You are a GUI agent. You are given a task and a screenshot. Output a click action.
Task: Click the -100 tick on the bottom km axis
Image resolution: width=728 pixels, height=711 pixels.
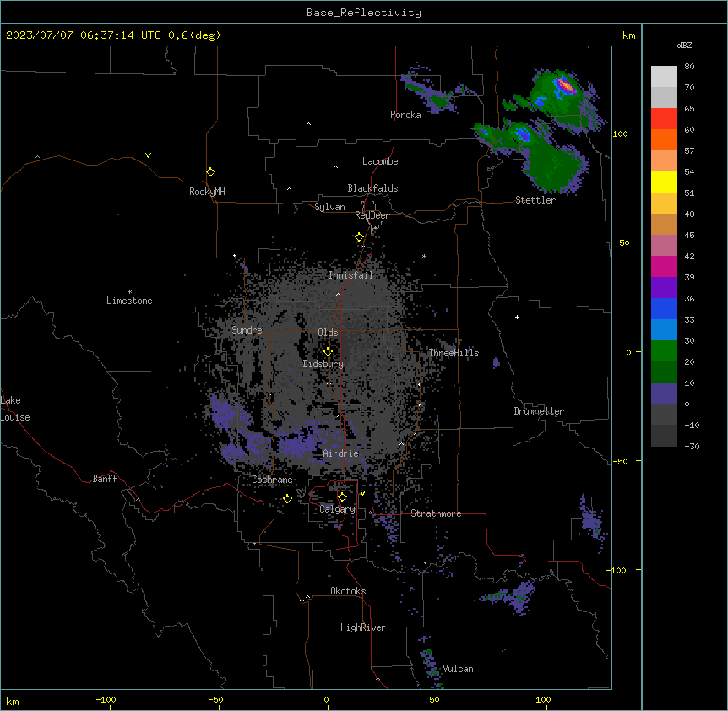click(106, 699)
